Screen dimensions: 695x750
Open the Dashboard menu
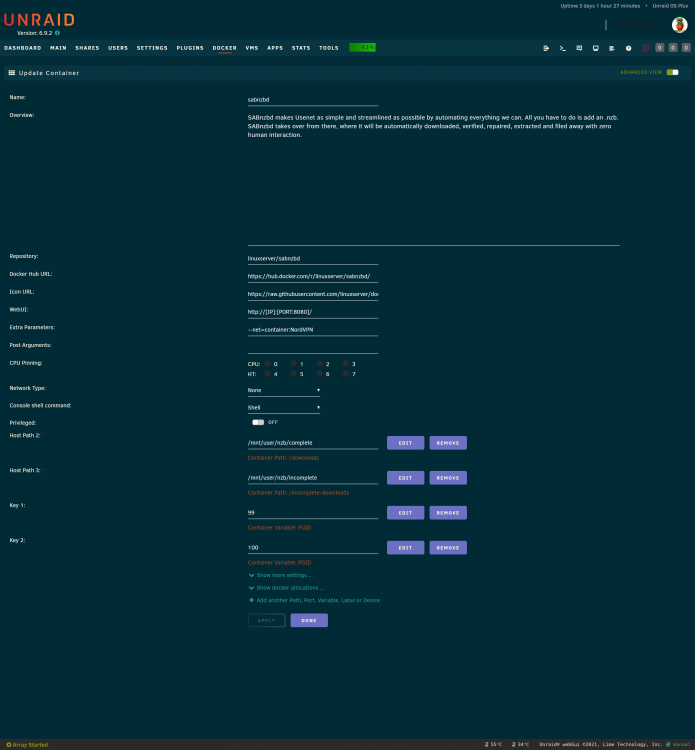[22, 48]
